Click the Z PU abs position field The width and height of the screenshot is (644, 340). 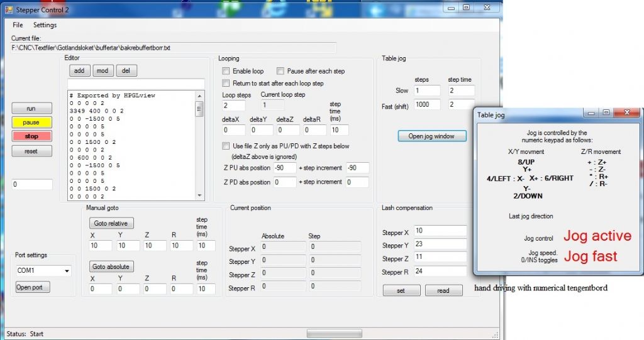[x=285, y=168]
